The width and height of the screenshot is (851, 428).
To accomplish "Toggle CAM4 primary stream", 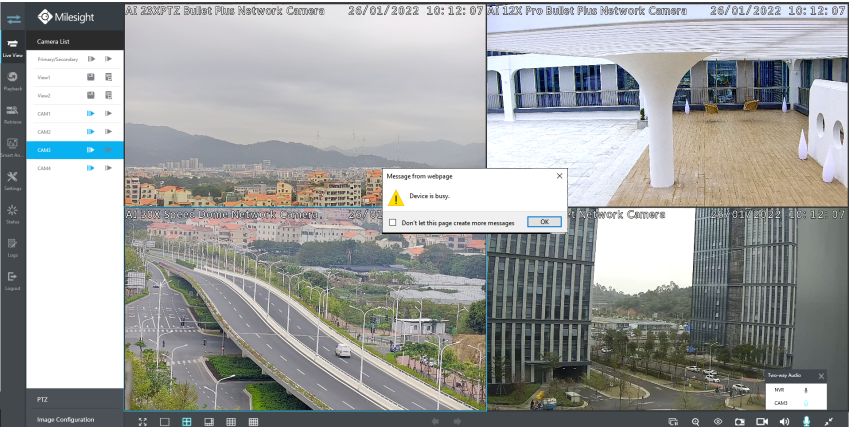I will 91,168.
